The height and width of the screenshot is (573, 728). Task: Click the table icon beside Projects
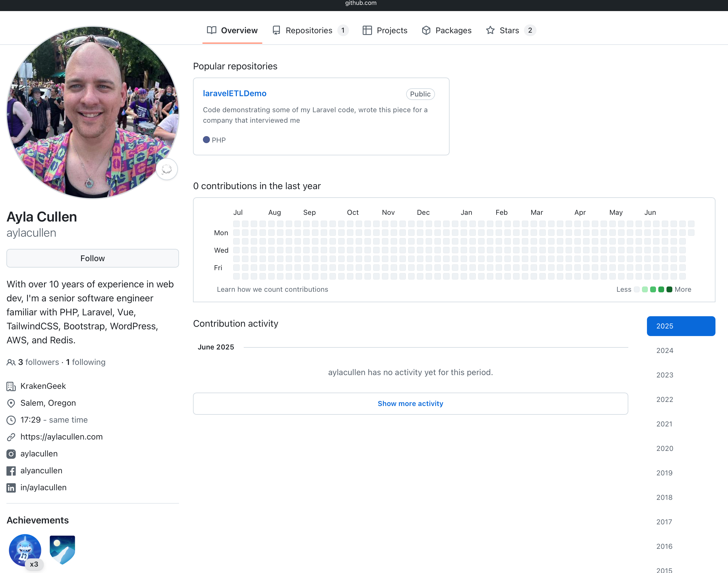coord(367,31)
